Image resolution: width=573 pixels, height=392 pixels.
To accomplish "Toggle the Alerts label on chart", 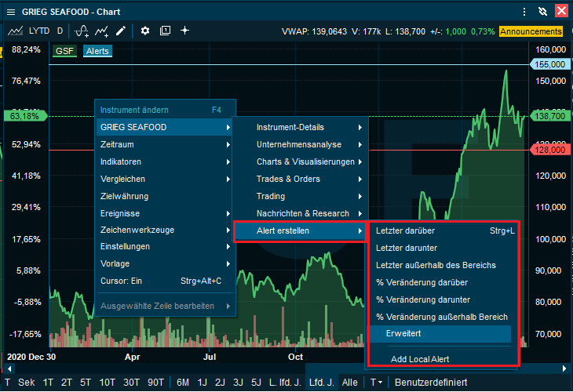I will pyautogui.click(x=97, y=51).
